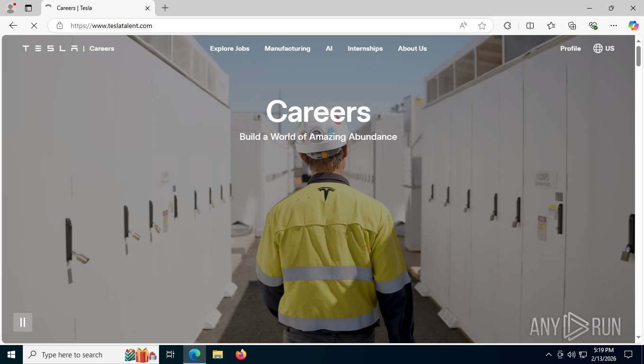The image size is (644, 364).
Task: View site information lock icon
Action: [x=60, y=26]
